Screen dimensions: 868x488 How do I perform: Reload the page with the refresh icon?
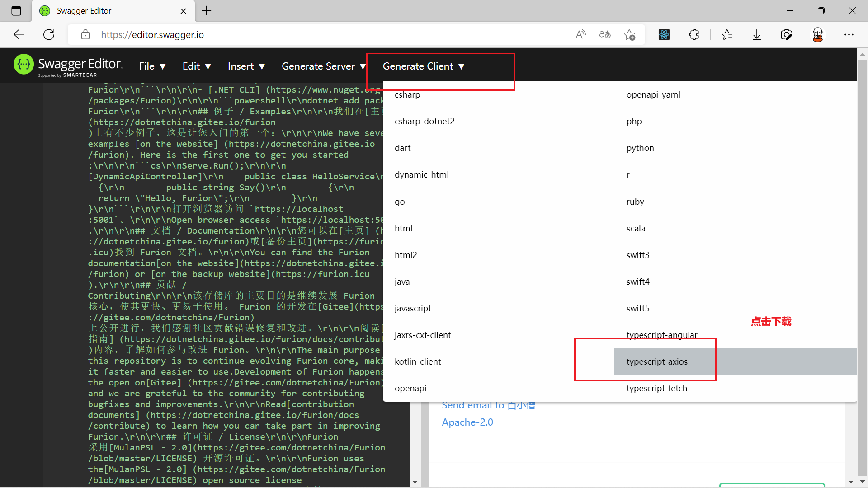[x=49, y=34]
